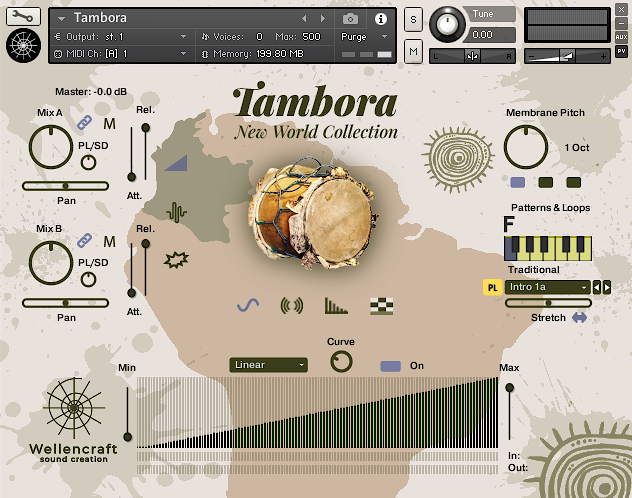Click the Mix A PL/SD small knob

(88, 163)
